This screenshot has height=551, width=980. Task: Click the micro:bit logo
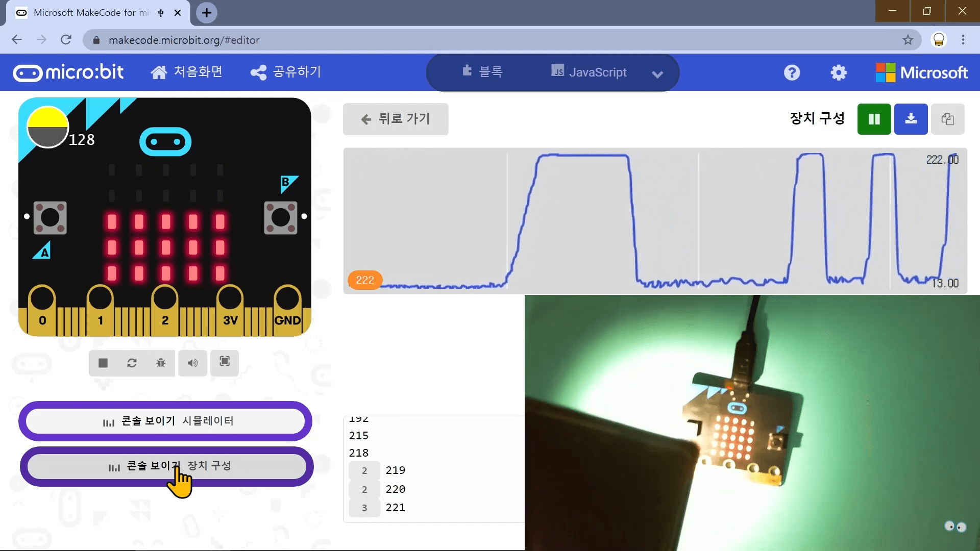(68, 72)
